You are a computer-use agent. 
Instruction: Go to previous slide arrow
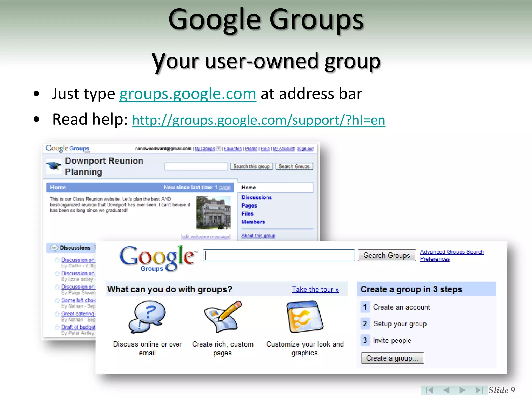(446, 390)
